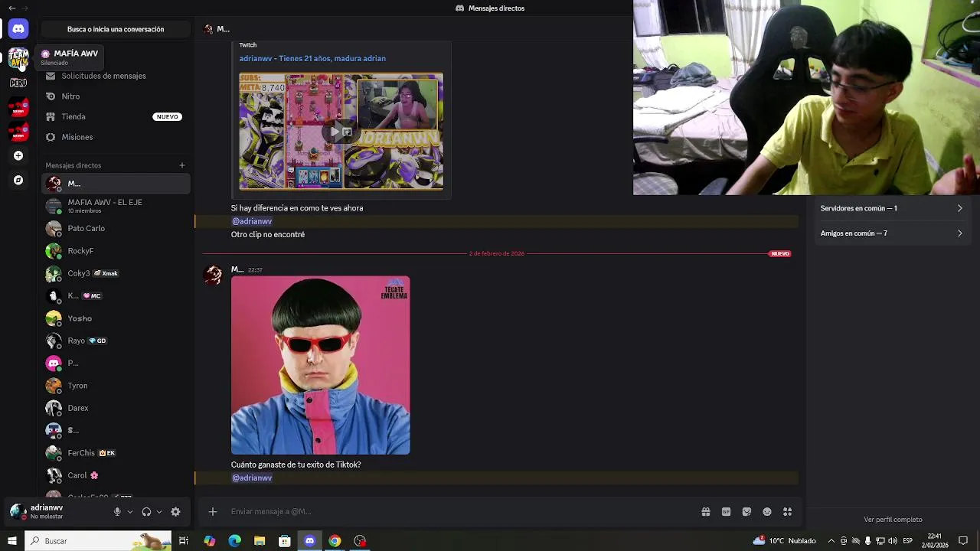Viewport: 980px width, 551px height.
Task: Open headphone output options dropdown arrow
Action: (158, 512)
